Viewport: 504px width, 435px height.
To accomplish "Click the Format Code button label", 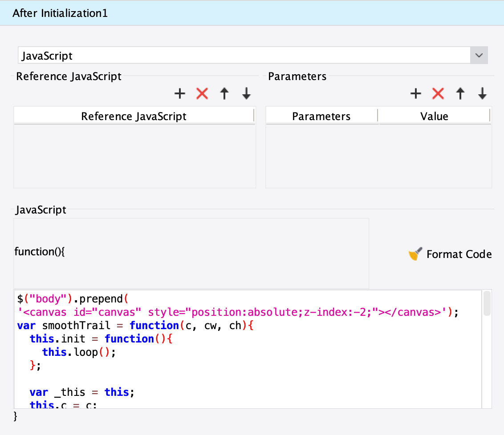I will pyautogui.click(x=459, y=254).
